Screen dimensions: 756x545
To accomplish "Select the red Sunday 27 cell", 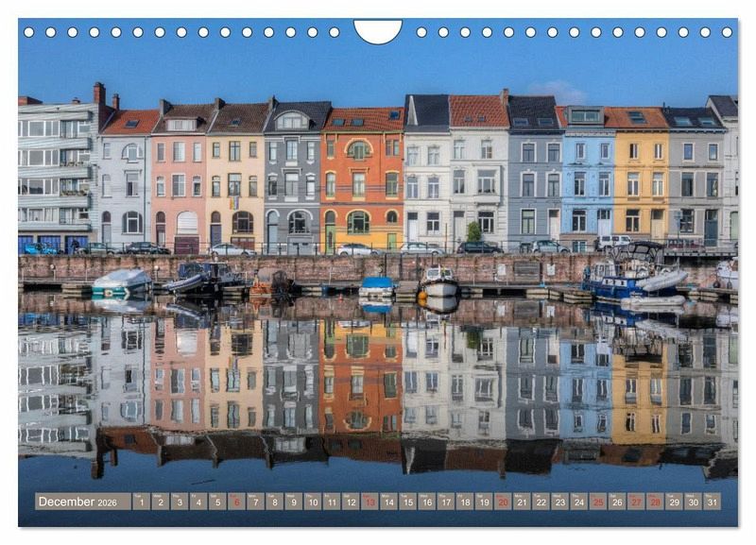I will (x=636, y=502).
